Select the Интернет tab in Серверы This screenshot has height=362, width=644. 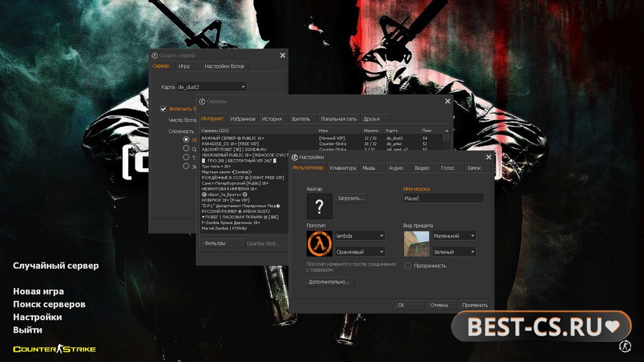coord(212,119)
